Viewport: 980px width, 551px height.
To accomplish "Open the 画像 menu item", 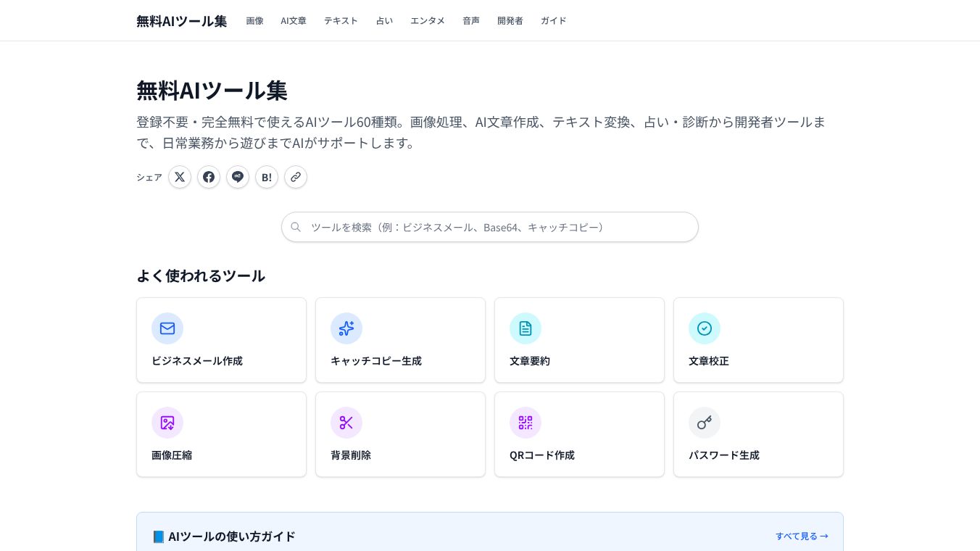I will (x=255, y=20).
